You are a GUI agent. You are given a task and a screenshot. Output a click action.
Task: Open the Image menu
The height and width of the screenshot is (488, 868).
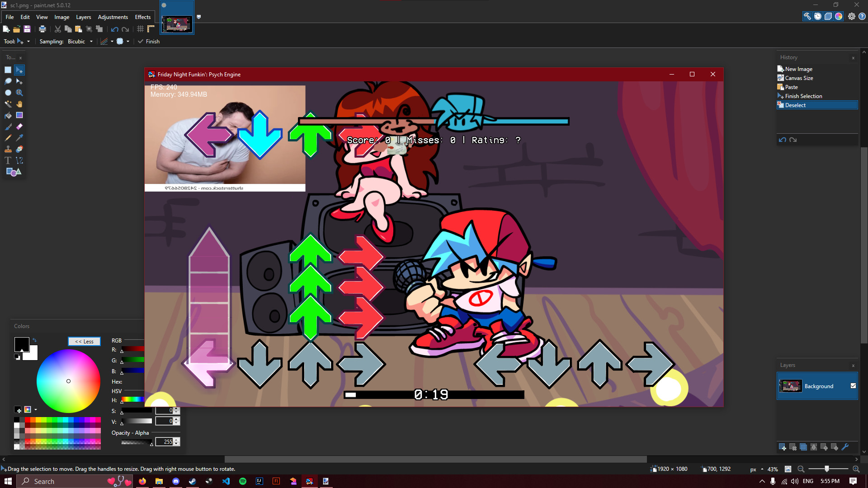click(62, 17)
